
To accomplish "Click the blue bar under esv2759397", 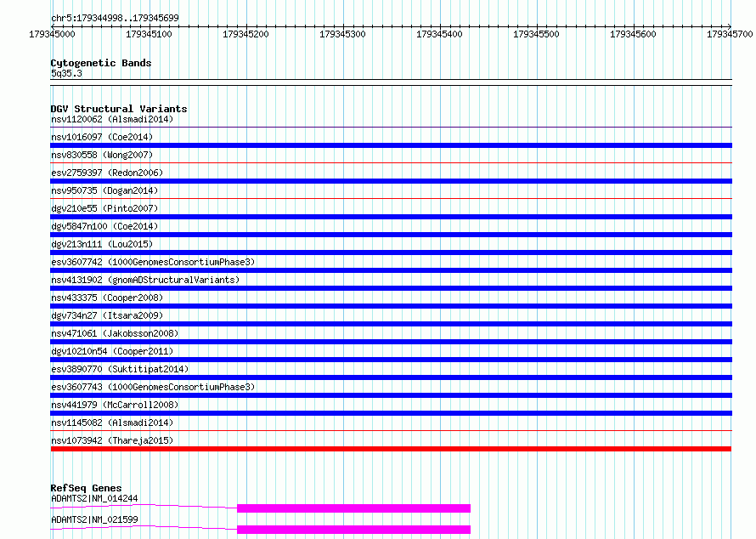I will (391, 181).
